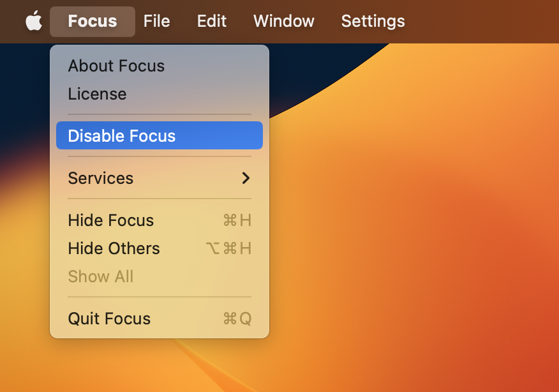Choose Hide Others from the menu
Screen dimensions: 559x392
pyautogui.click(x=160, y=248)
